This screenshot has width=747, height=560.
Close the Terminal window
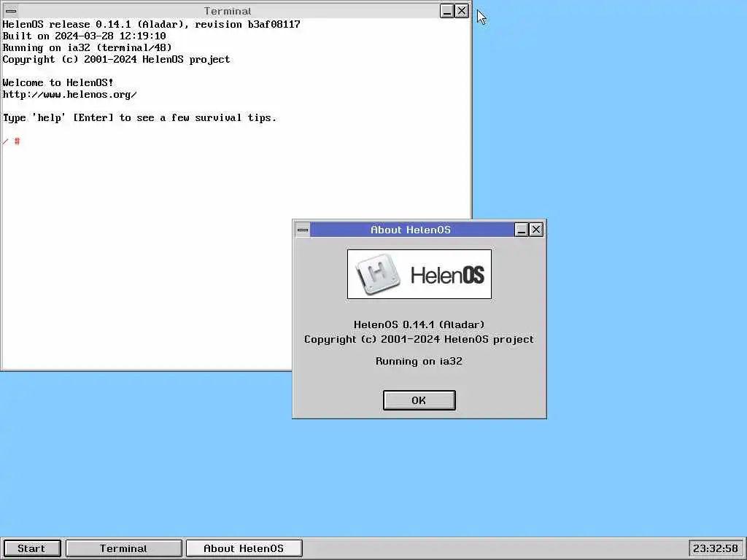462,11
